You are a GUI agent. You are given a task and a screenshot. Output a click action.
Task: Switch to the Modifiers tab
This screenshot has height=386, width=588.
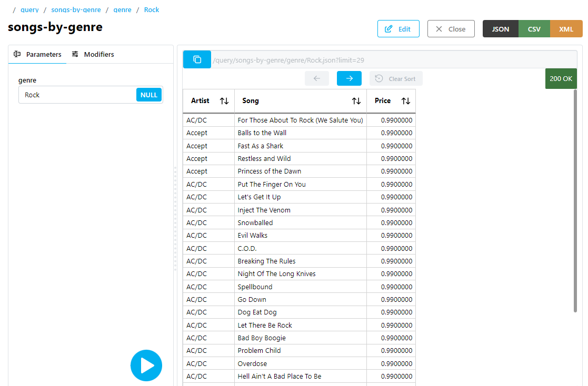tap(93, 54)
